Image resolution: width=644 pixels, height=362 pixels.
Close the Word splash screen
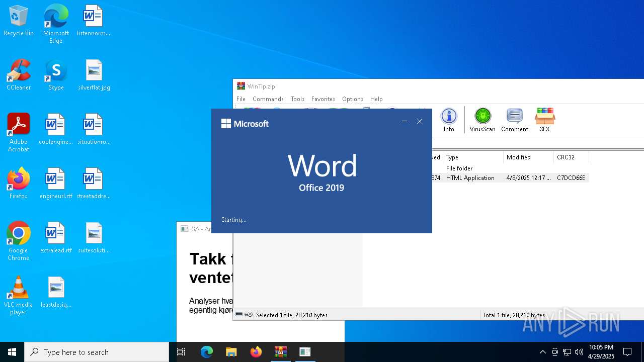420,121
